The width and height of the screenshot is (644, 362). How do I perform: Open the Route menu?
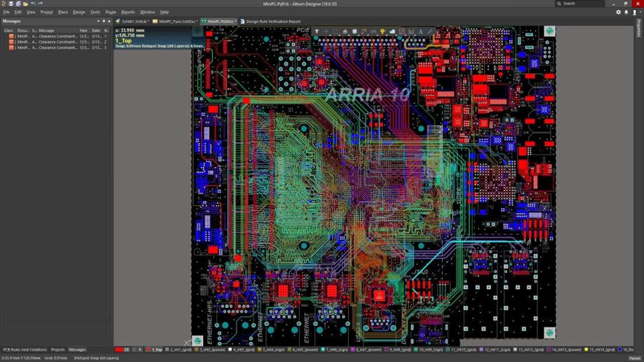pos(111,12)
